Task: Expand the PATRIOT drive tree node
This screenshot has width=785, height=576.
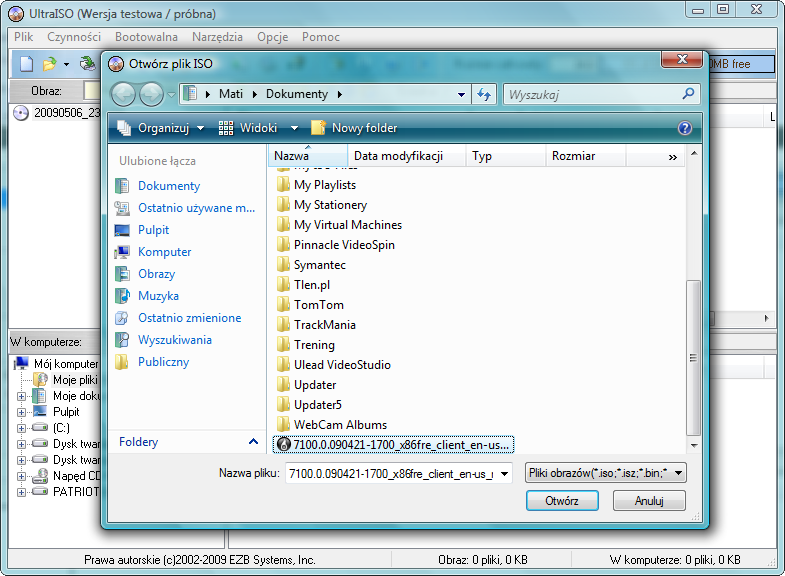Action: click(x=21, y=492)
